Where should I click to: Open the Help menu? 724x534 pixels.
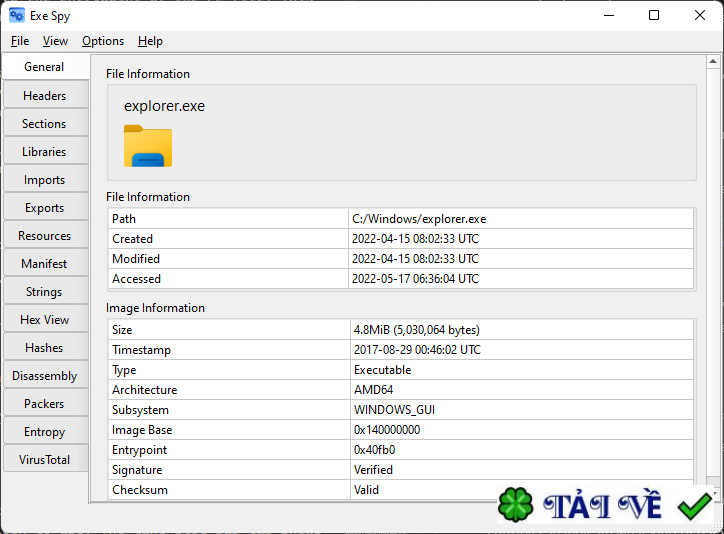(x=150, y=41)
